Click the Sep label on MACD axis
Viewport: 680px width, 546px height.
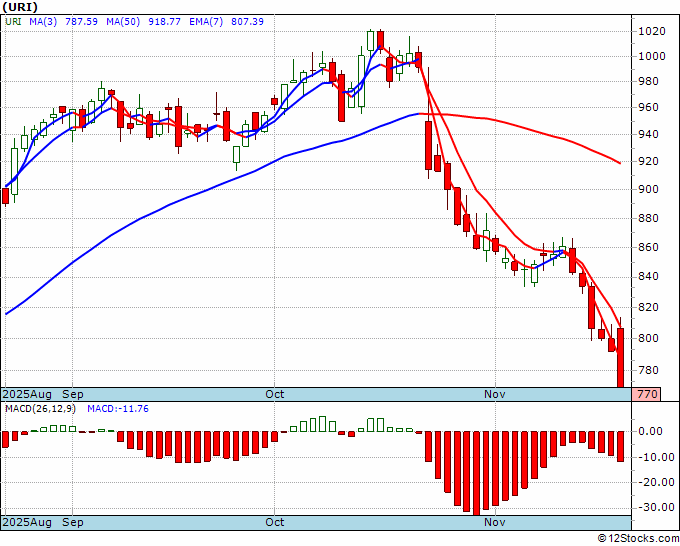coord(73,522)
